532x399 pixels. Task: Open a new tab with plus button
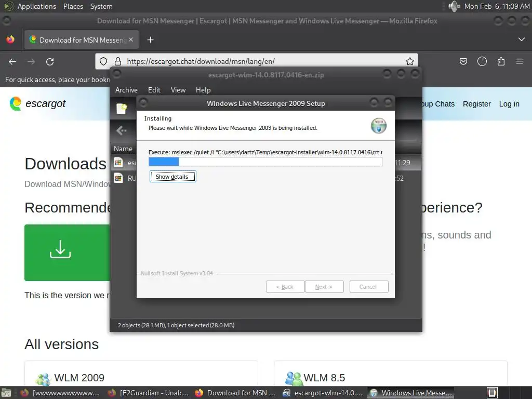150,40
